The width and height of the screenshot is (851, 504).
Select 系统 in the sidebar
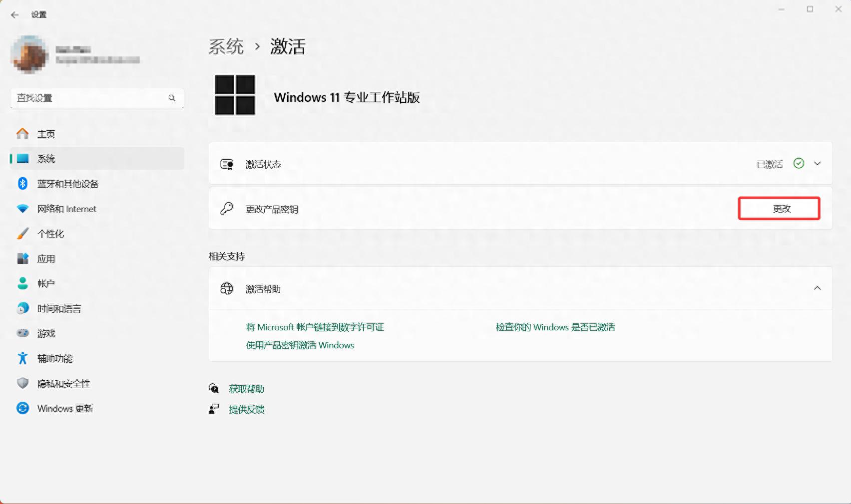point(97,159)
